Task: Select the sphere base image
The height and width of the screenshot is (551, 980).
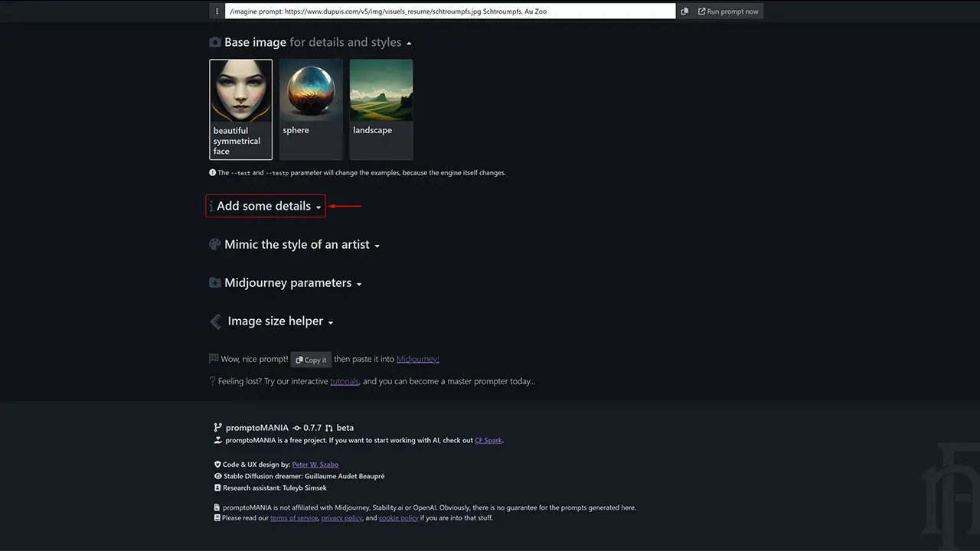Action: [x=311, y=109]
